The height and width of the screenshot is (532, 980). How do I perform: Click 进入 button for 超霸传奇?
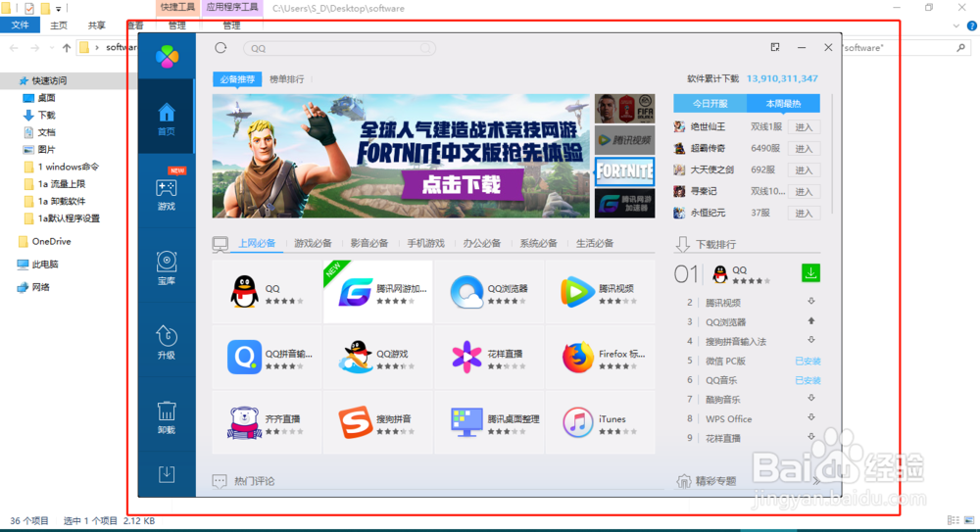(804, 149)
